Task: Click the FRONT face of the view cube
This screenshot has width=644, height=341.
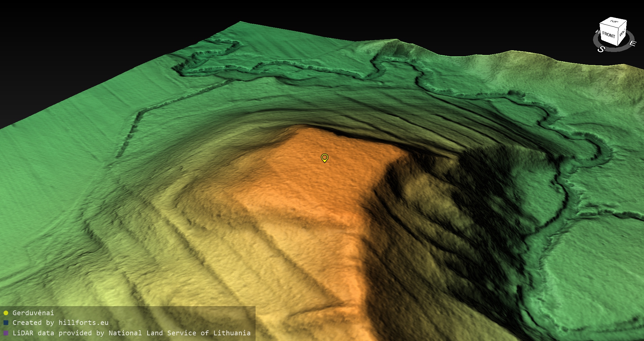Action: [x=608, y=35]
